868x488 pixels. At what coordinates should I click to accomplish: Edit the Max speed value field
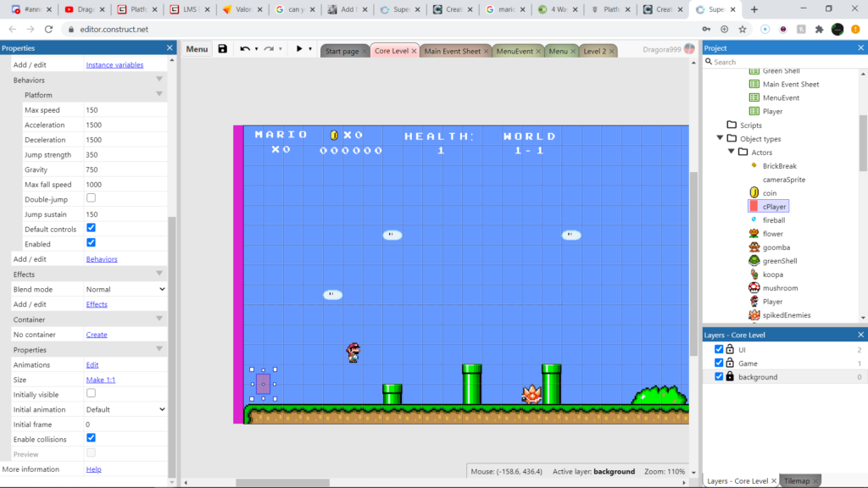pyautogui.click(x=125, y=110)
